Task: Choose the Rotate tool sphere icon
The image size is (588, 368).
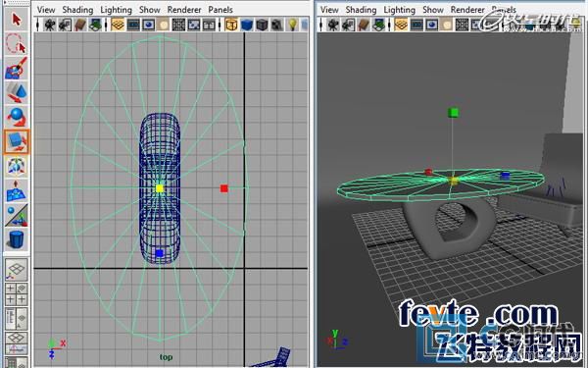Action: coord(17,117)
